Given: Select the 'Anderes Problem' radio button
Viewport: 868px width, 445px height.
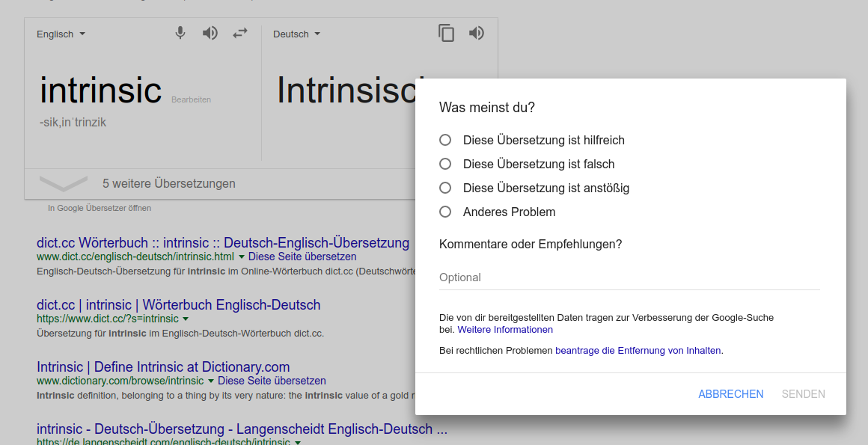Looking at the screenshot, I should coord(445,212).
